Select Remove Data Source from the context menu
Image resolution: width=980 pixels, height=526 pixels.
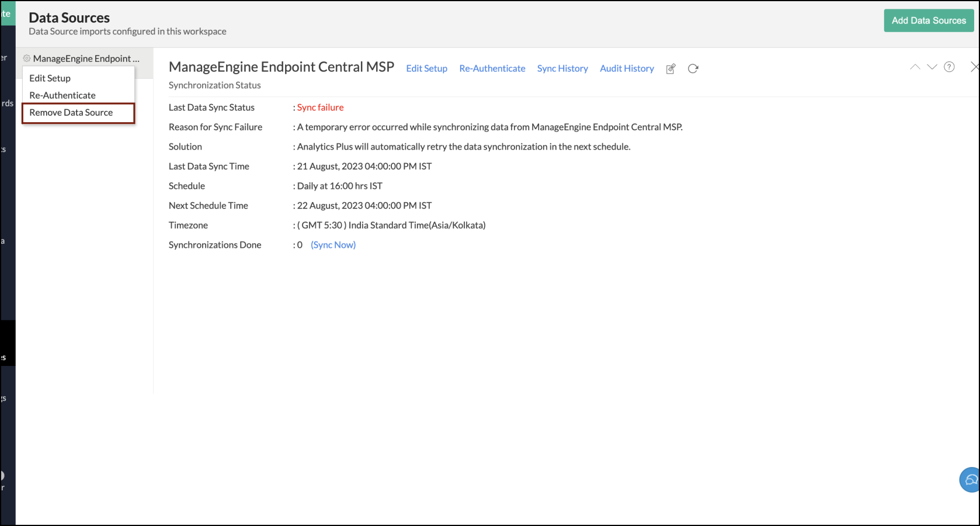pyautogui.click(x=71, y=112)
